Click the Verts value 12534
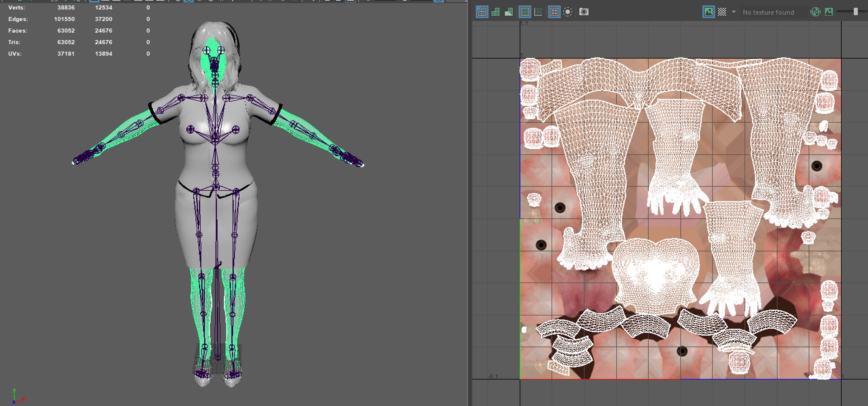The image size is (868, 406). pos(104,8)
